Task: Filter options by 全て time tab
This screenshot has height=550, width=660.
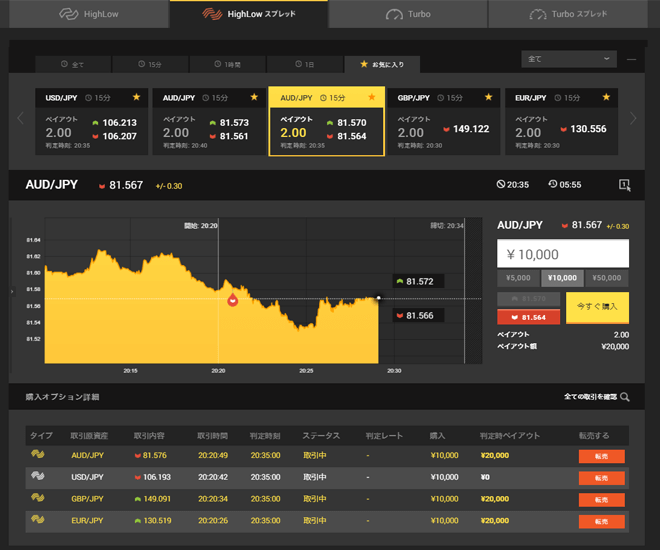Action: [73, 64]
